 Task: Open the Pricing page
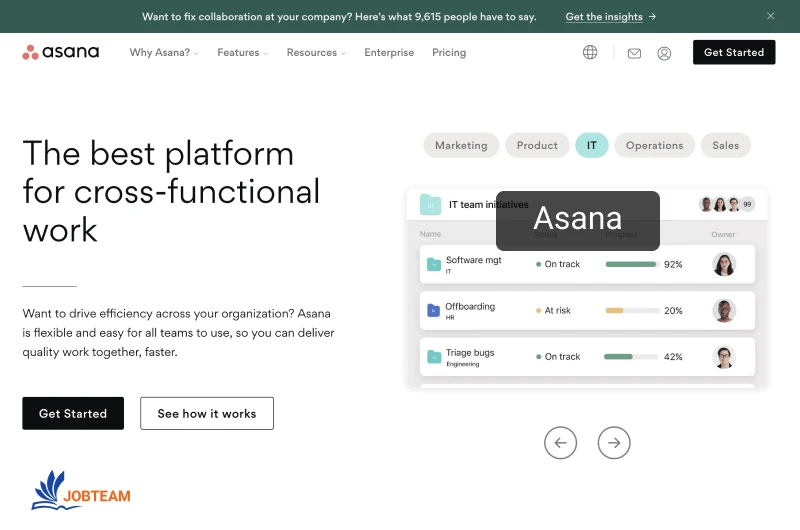point(449,53)
